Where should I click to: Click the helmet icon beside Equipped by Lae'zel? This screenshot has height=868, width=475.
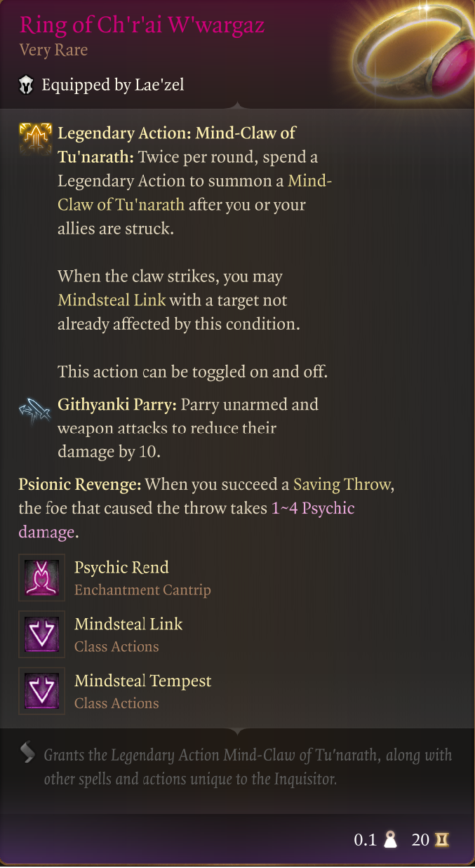26,86
